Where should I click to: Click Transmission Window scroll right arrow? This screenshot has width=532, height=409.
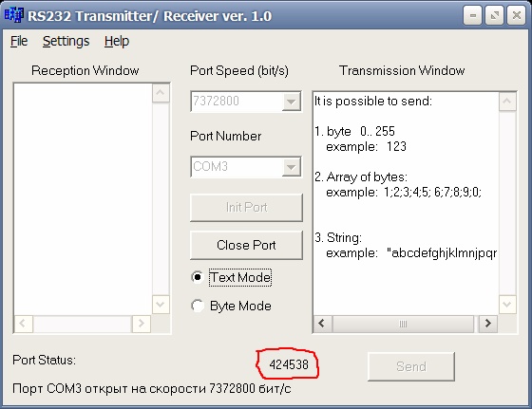point(488,324)
